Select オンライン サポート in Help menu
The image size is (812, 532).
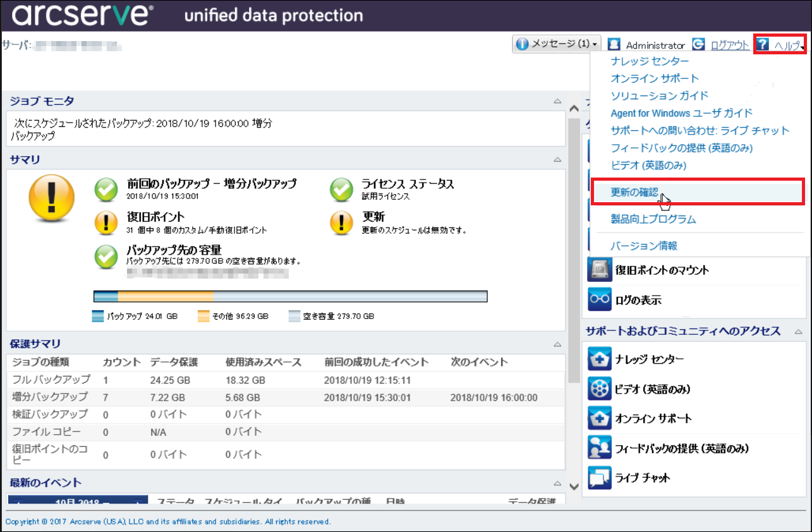click(x=655, y=78)
